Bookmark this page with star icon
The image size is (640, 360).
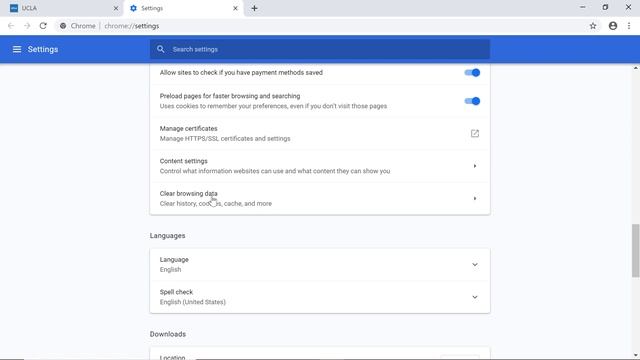tap(593, 26)
